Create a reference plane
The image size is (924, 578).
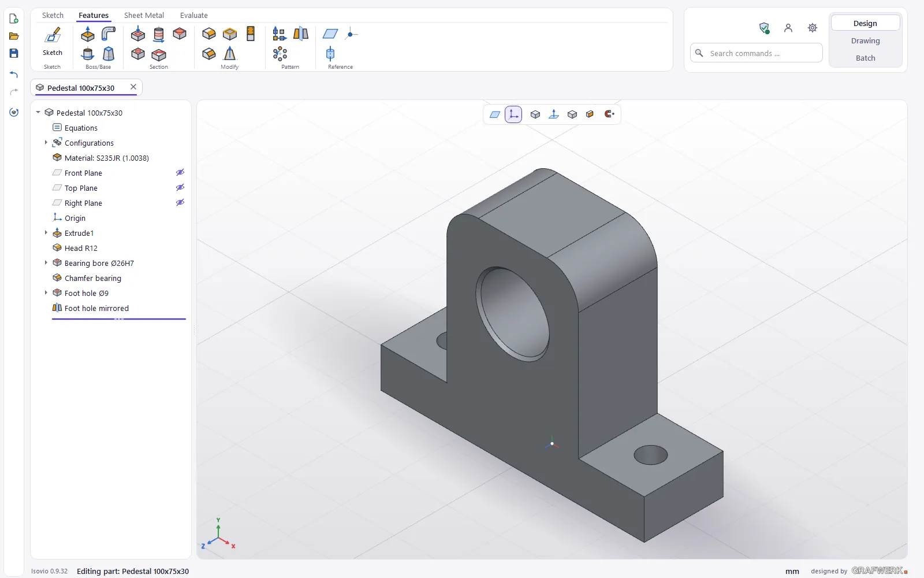click(x=330, y=34)
